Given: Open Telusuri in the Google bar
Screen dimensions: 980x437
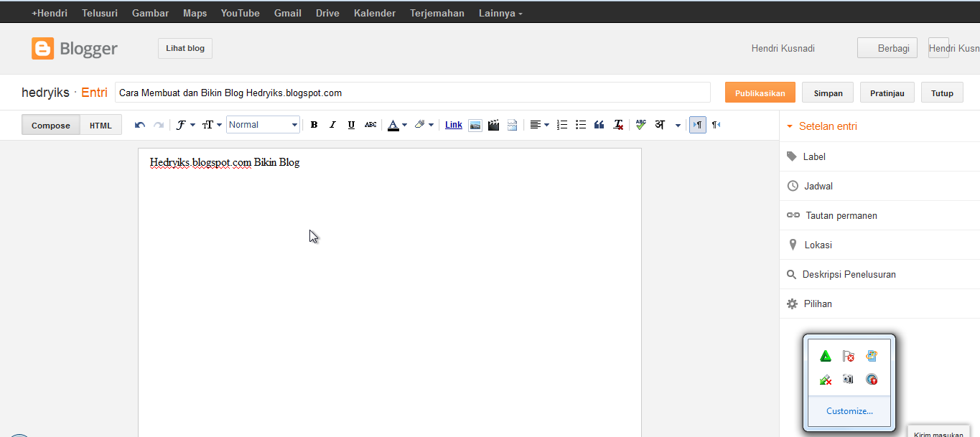Looking at the screenshot, I should point(100,13).
